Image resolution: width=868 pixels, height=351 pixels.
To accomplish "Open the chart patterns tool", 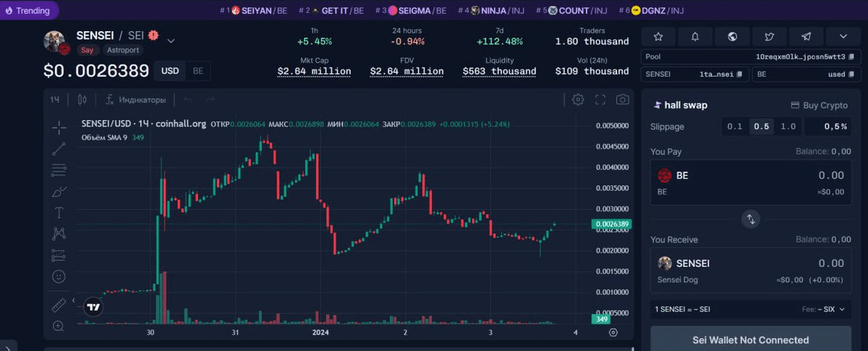I will 59,234.
